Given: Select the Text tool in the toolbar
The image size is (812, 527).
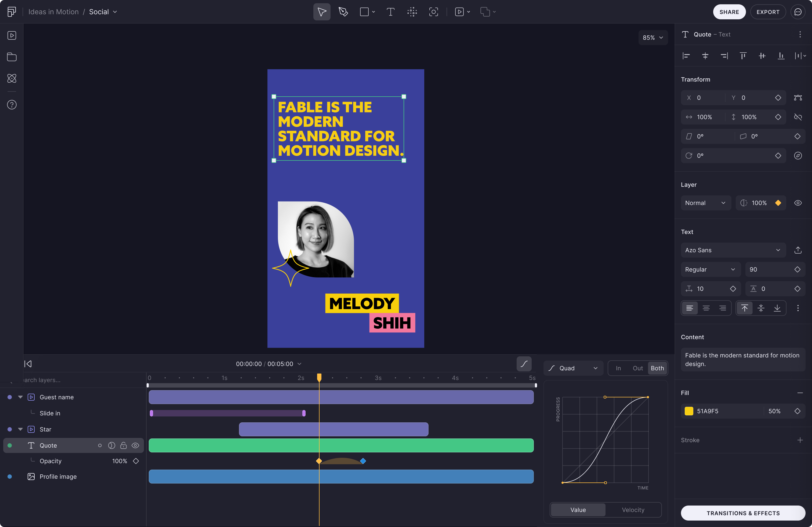Looking at the screenshot, I should [x=390, y=12].
